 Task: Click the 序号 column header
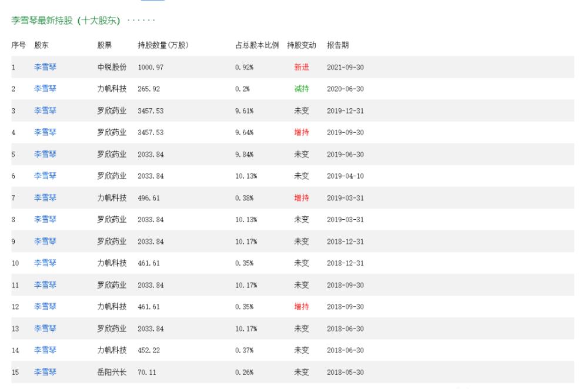[x=18, y=45]
